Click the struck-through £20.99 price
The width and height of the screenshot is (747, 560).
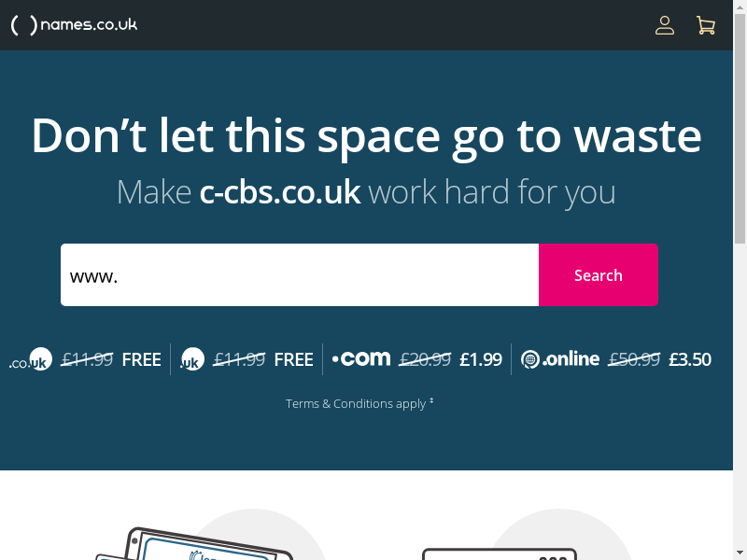(425, 359)
